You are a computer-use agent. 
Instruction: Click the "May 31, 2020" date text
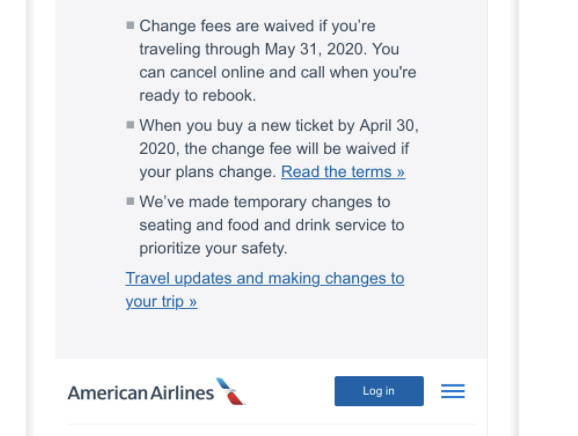315,49
